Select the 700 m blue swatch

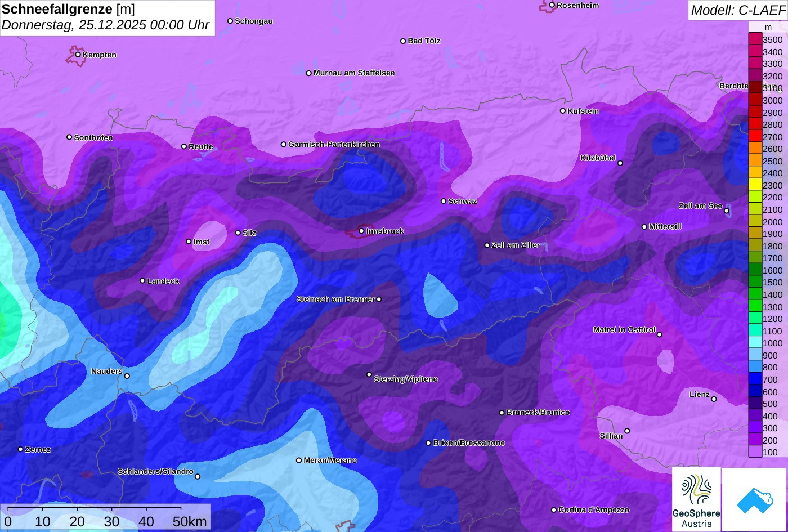click(755, 379)
